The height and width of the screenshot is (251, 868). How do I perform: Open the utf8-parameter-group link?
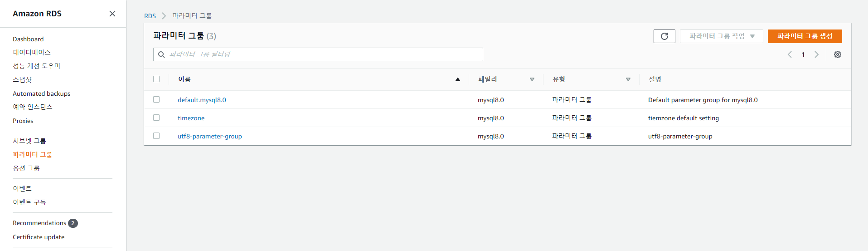tap(210, 136)
